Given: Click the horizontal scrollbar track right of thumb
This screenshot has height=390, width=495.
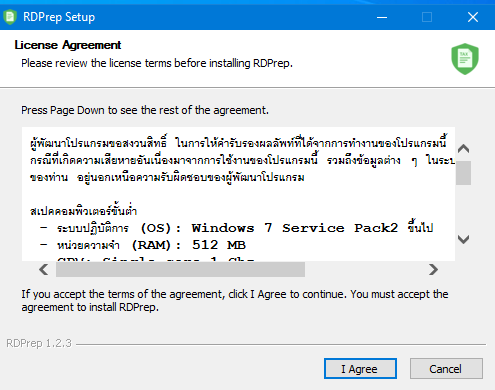Looking at the screenshot, I should [x=365, y=269].
